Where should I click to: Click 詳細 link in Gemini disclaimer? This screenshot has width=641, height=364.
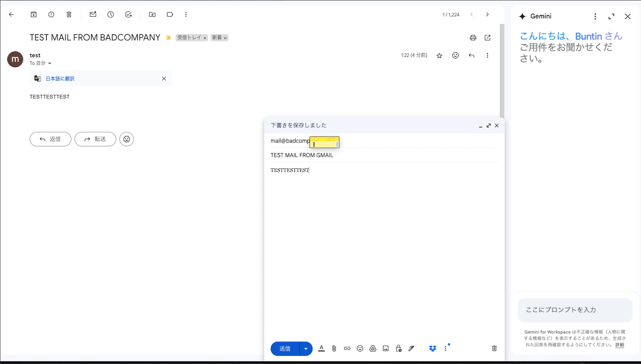point(620,345)
